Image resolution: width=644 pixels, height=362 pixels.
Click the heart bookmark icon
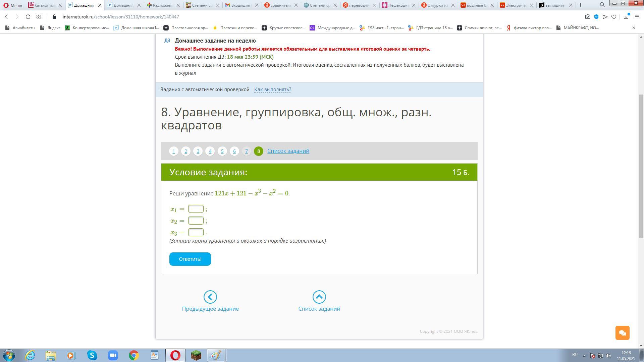click(x=614, y=17)
